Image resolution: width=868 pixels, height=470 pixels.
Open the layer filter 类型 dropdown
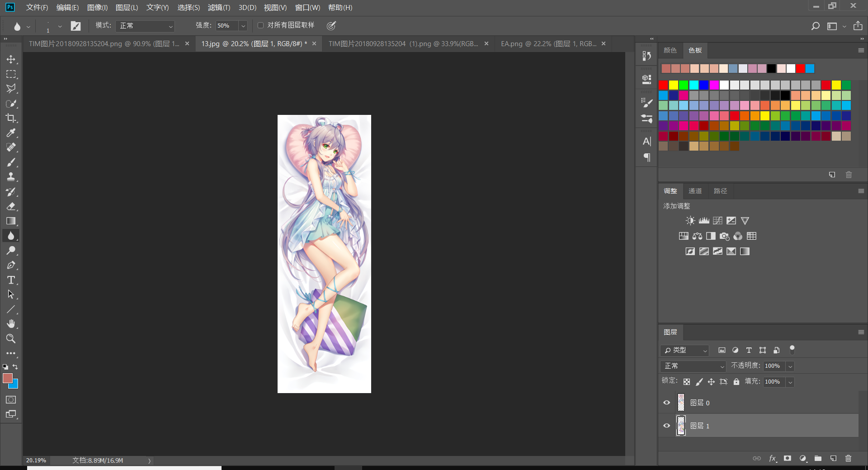(x=684, y=350)
